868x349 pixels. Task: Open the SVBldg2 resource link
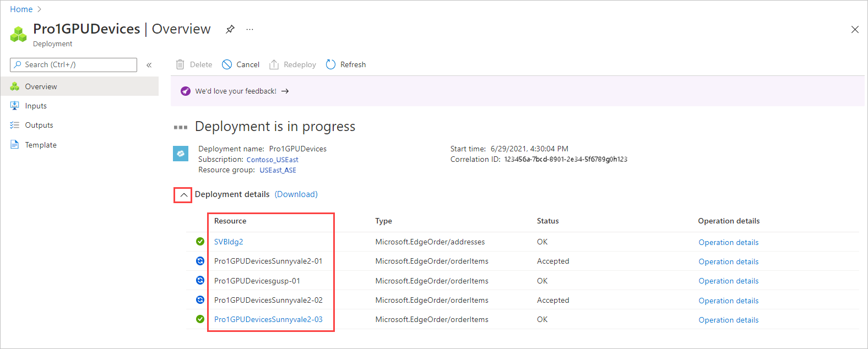point(229,242)
